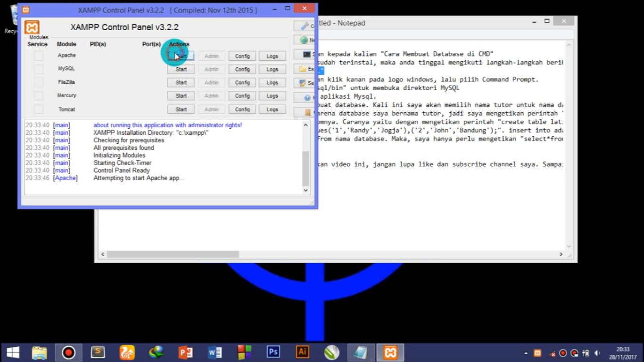Screen dimensions: 644x362
Task: Open the UC Browser taskbar icon
Action: point(127,352)
